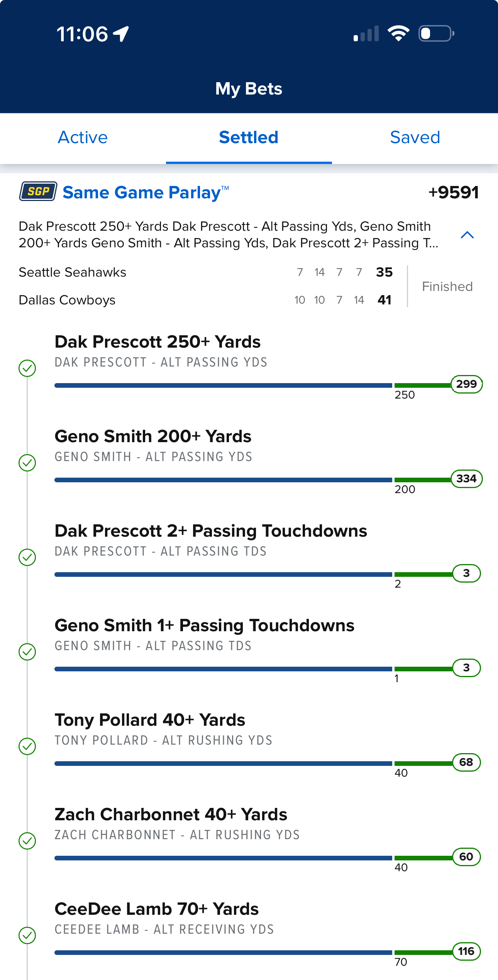Image resolution: width=498 pixels, height=980 pixels.
Task: Open the Same Game Parlay link
Action: 146,192
